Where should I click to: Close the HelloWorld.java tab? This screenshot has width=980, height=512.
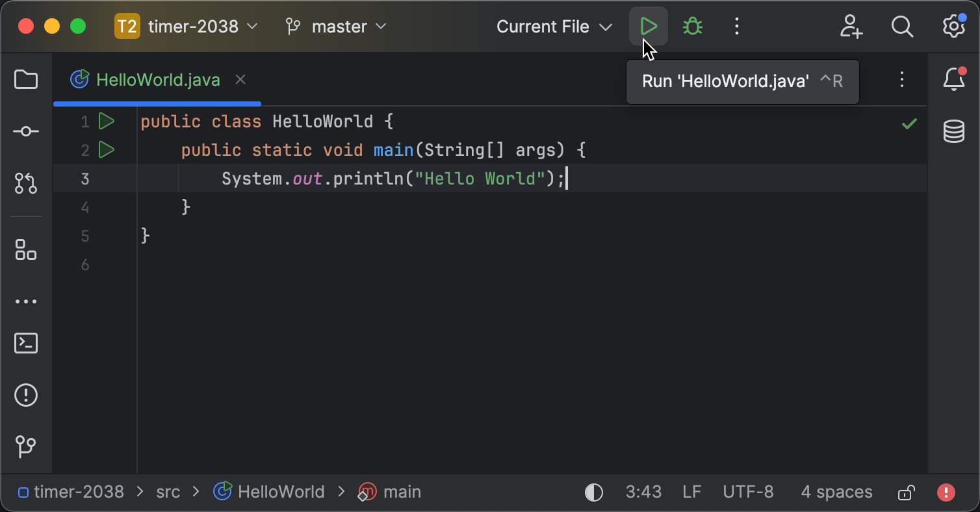pos(240,79)
